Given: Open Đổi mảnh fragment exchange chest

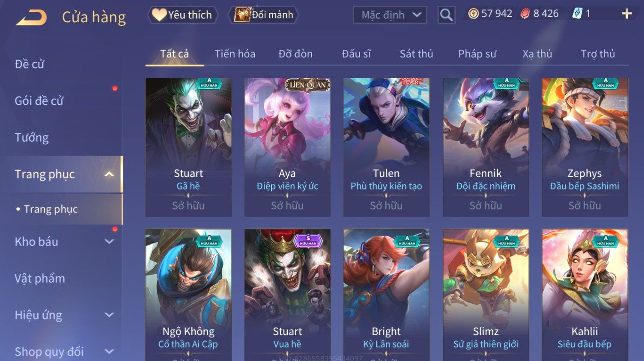Looking at the screenshot, I should (264, 15).
